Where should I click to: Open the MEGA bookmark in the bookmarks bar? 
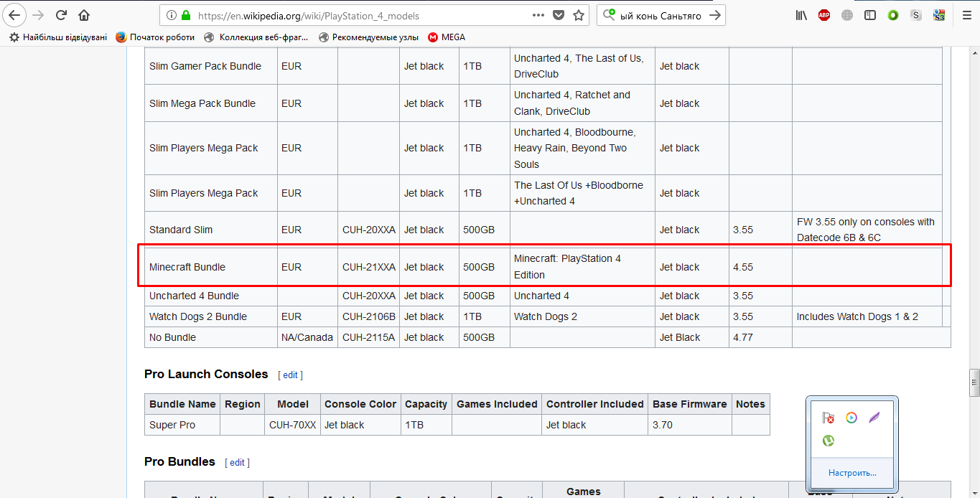[x=446, y=37]
